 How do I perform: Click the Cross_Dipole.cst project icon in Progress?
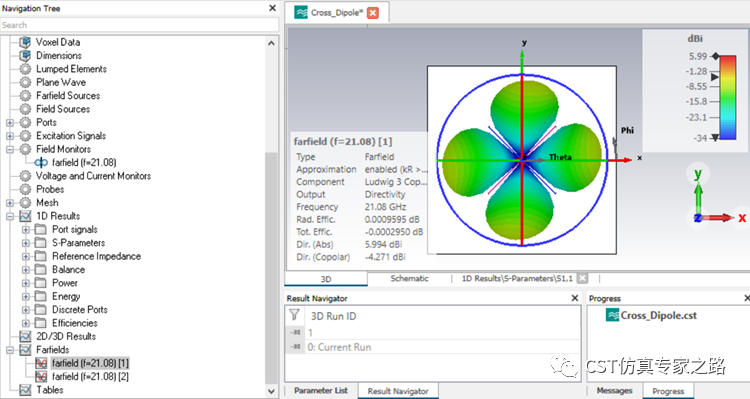coord(612,315)
